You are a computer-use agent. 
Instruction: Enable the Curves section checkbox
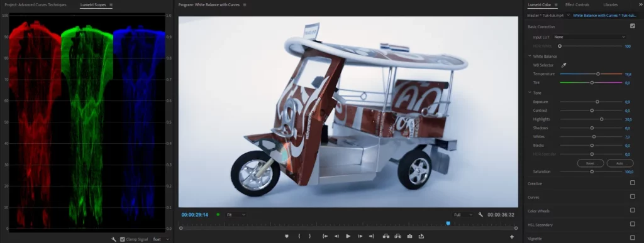click(633, 197)
